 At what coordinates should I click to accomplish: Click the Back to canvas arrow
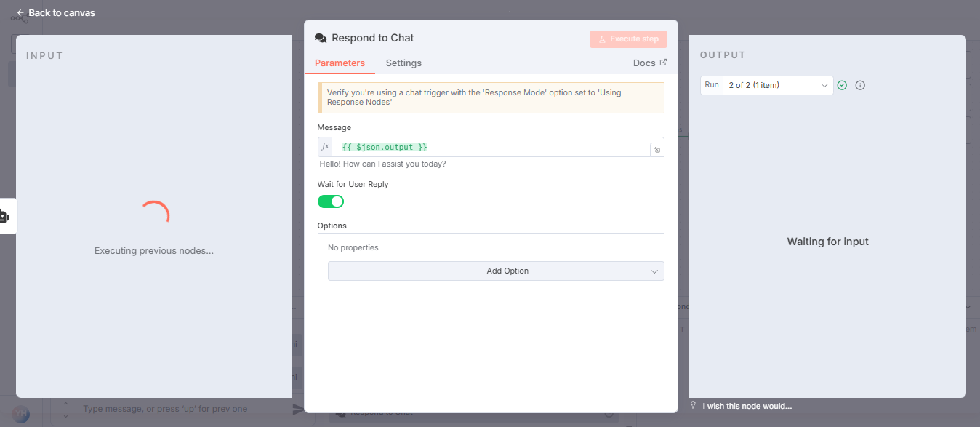pos(20,13)
